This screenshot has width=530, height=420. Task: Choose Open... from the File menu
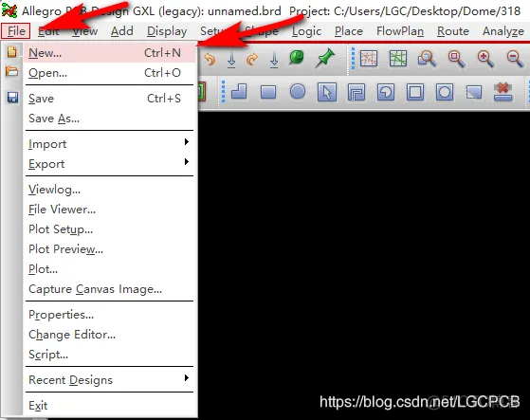pos(110,73)
